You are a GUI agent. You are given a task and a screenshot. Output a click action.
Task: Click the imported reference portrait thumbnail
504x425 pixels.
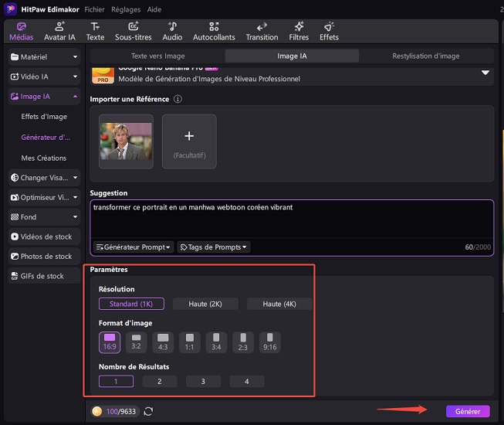(x=126, y=141)
